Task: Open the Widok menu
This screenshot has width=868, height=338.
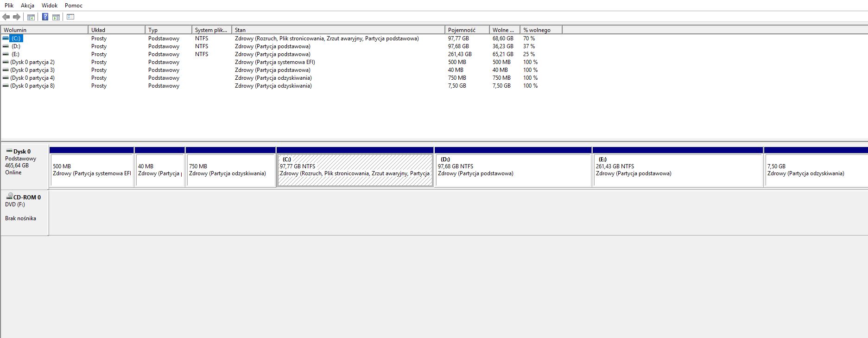Action: pos(50,6)
